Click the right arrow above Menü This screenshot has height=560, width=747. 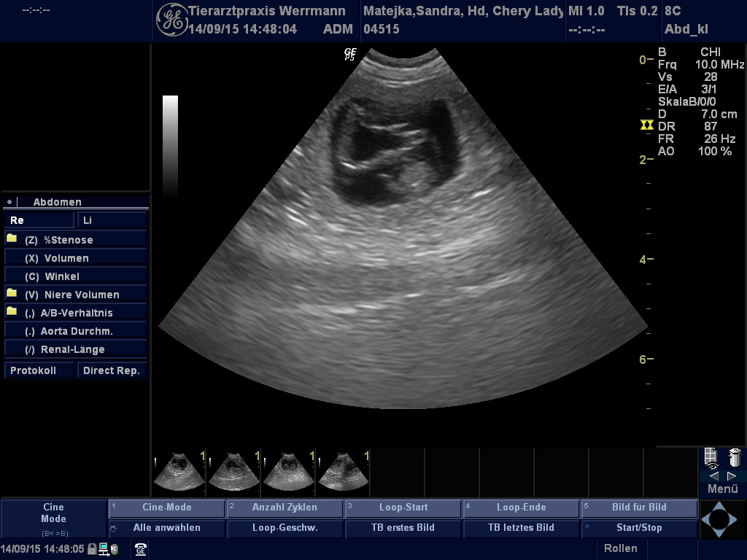tap(732, 475)
